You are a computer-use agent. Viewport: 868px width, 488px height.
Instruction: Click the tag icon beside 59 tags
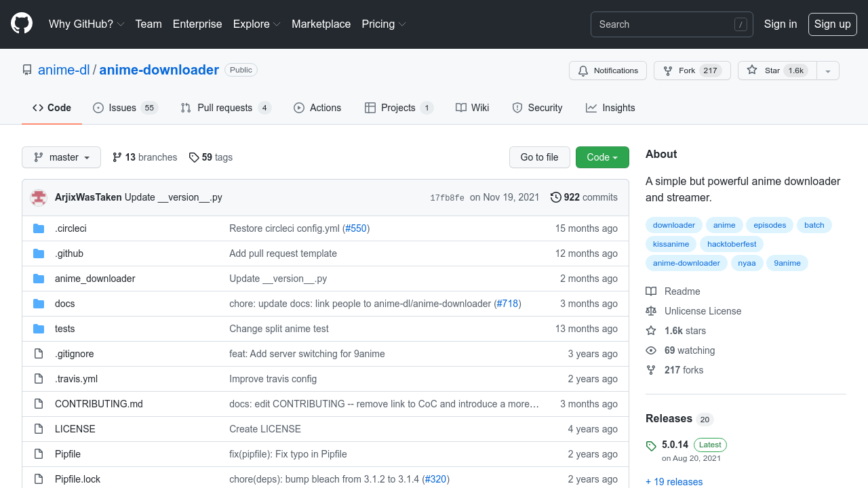coord(194,157)
